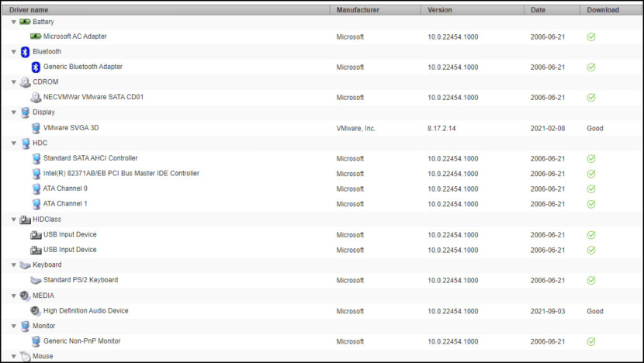Select the Generic Bluetooth Adapter driver name

click(x=83, y=67)
